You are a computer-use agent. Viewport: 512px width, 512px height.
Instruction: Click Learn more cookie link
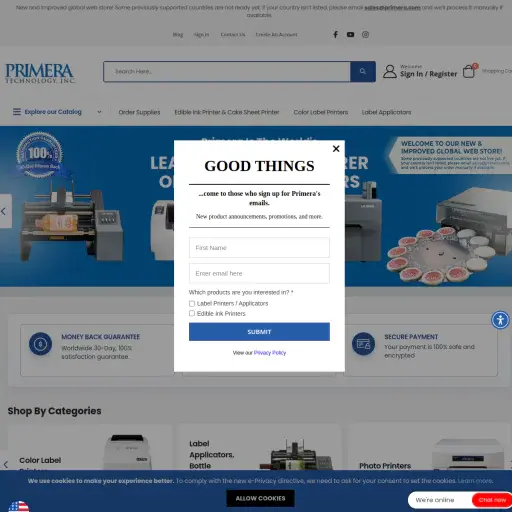coord(475,481)
